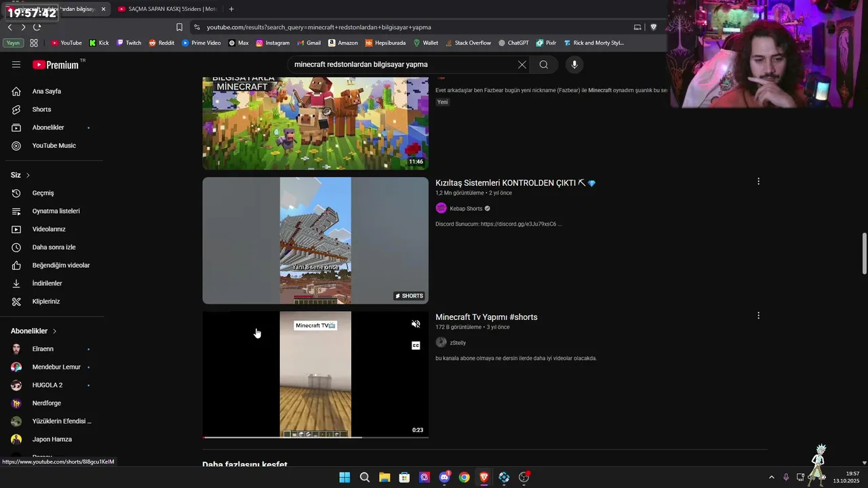Open the Reddit bookmark

[161, 43]
